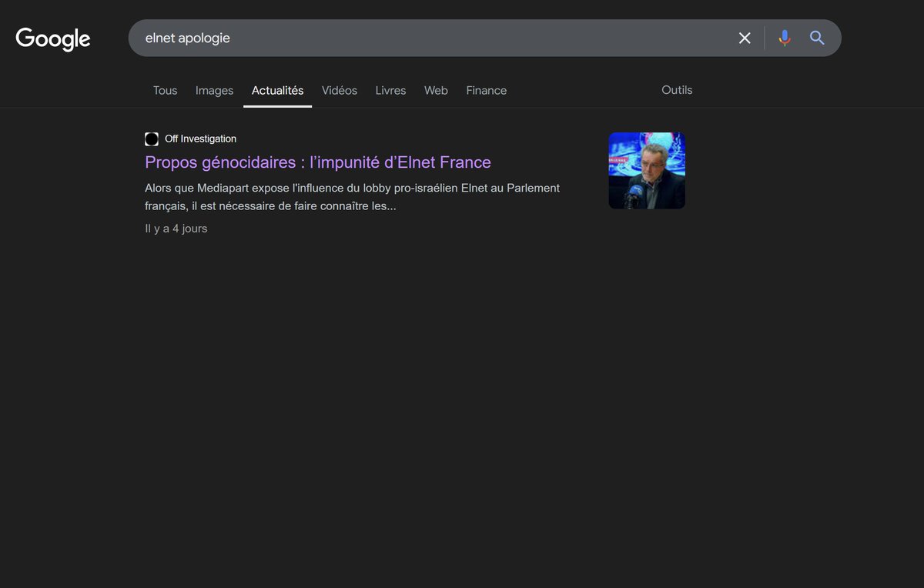Open the Finance tab

point(486,90)
